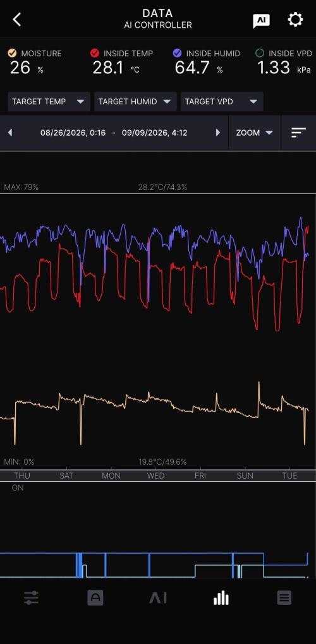This screenshot has height=644, width=316.
Task: Click the WED axis label
Action: [155, 475]
